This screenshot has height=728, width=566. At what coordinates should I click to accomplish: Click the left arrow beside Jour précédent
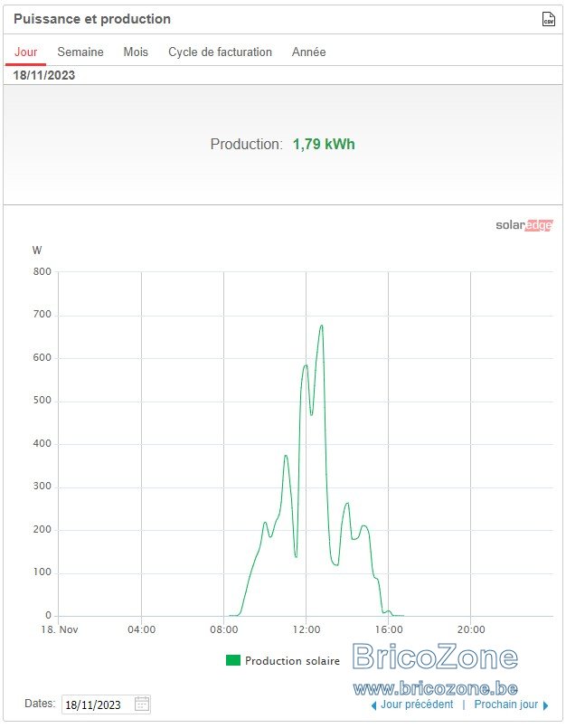[373, 705]
